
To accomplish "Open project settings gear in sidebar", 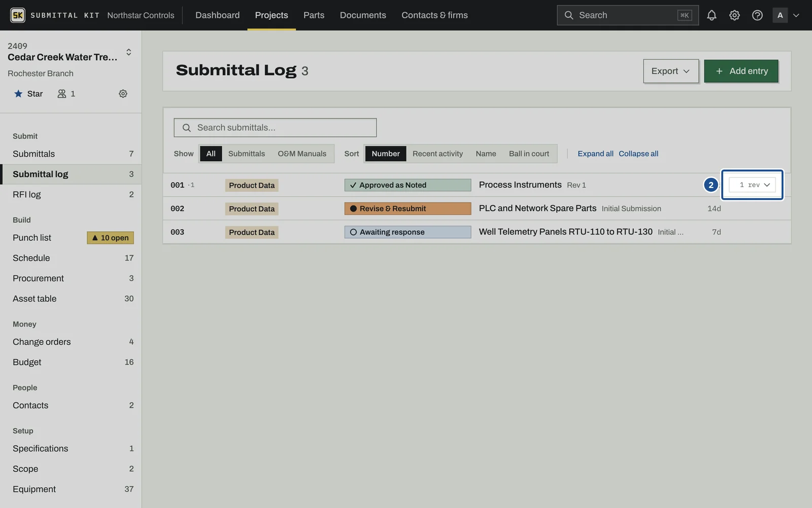I will 123,93.
